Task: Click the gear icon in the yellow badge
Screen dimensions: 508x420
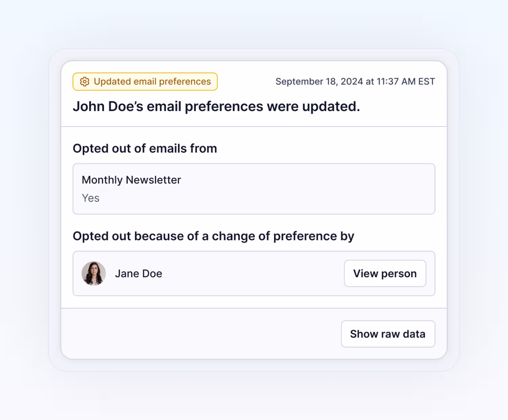Action: click(x=85, y=82)
